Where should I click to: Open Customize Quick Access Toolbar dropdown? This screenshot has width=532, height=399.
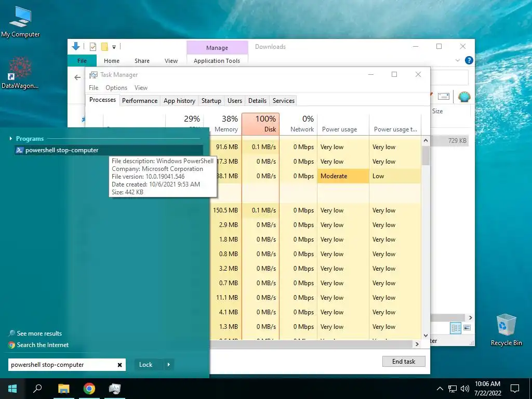(114, 47)
